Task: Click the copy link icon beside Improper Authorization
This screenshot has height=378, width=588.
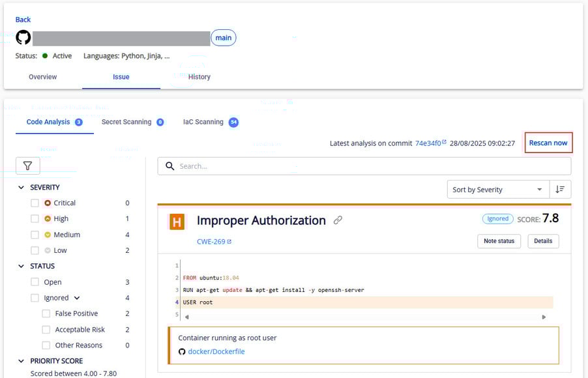Action: pyautogui.click(x=338, y=220)
